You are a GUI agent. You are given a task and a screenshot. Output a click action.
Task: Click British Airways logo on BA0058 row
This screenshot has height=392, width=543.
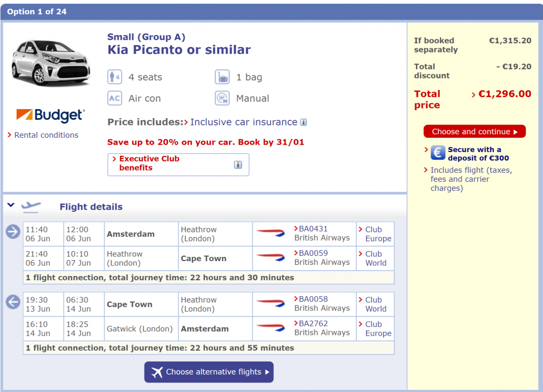270,304
